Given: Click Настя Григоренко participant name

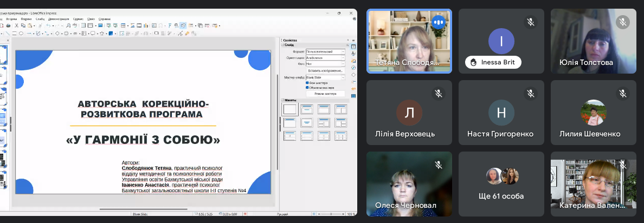Looking at the screenshot, I should 500,134.
